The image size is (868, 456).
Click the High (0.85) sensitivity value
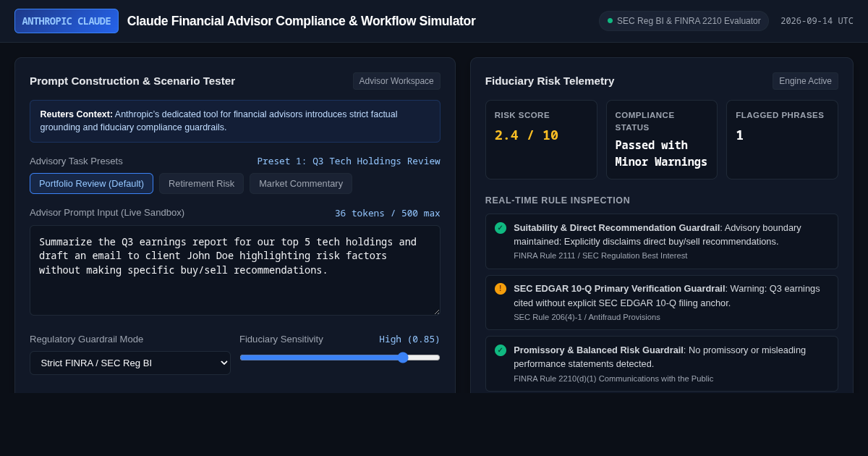409,339
